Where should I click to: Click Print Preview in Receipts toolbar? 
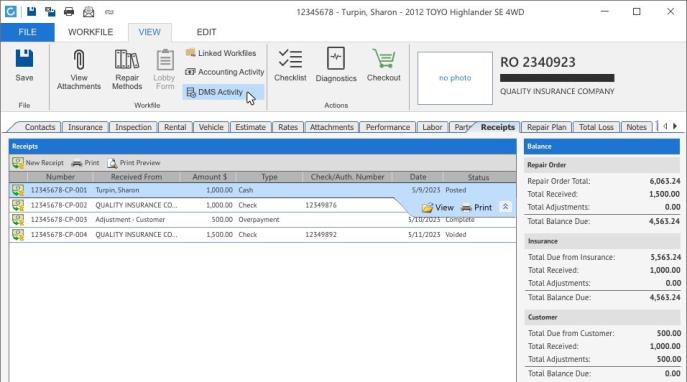coord(134,163)
